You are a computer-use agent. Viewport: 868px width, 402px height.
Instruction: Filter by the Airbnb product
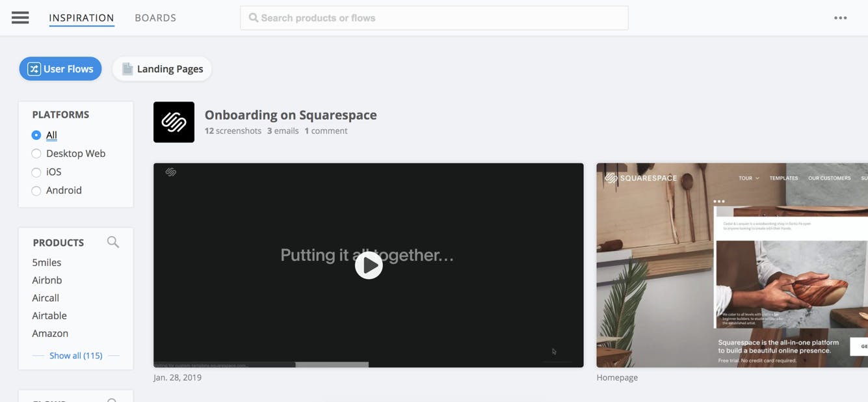(47, 280)
